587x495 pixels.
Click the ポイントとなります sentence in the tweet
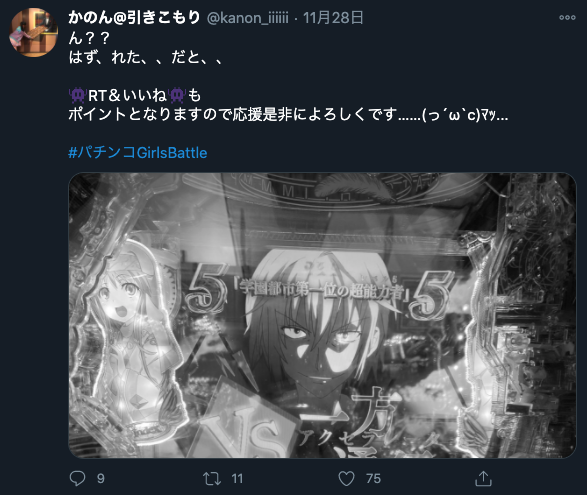[x=288, y=115]
